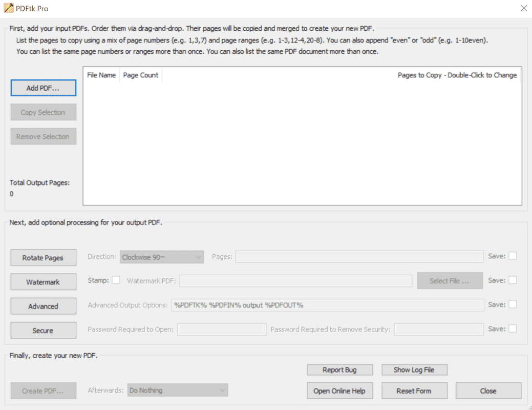The height and width of the screenshot is (410, 532).
Task: Click the Add PDF… button
Action: [43, 88]
